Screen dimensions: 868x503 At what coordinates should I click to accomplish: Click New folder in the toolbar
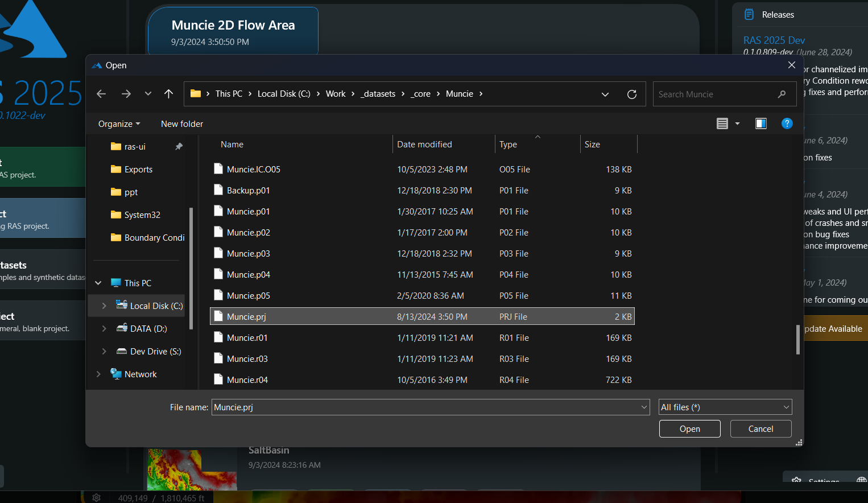click(x=182, y=124)
